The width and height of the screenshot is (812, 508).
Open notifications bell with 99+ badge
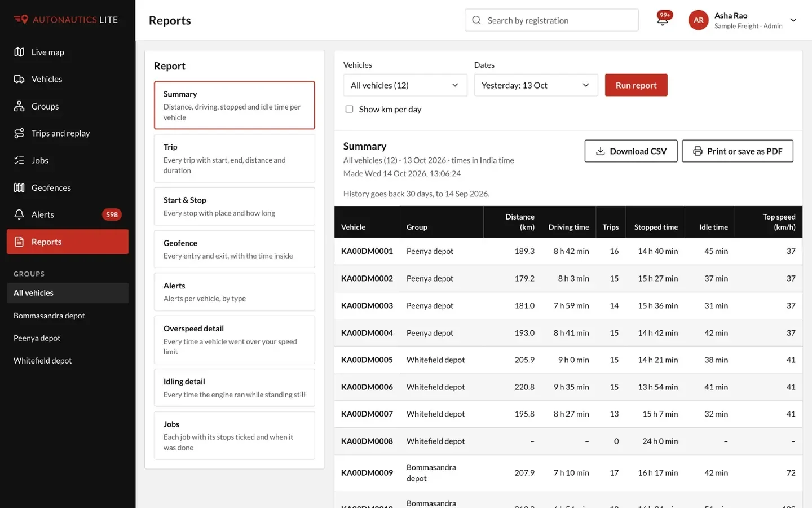tap(663, 20)
